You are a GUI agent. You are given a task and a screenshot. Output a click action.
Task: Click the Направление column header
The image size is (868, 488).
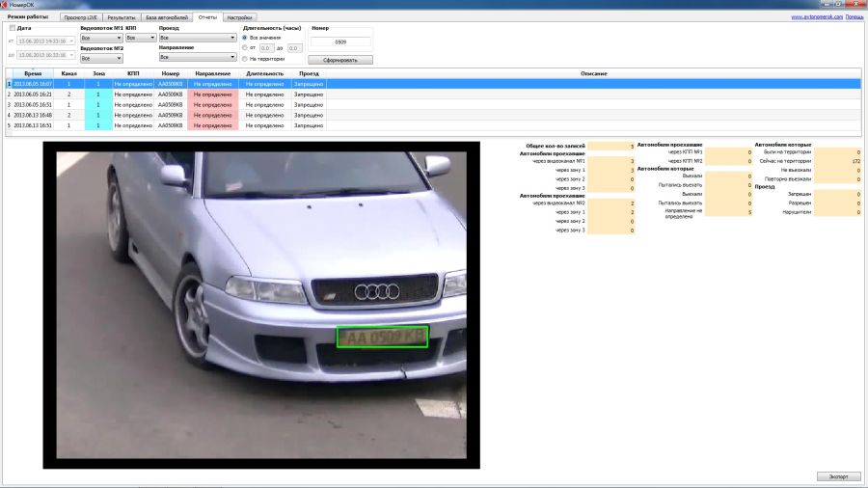(x=212, y=73)
